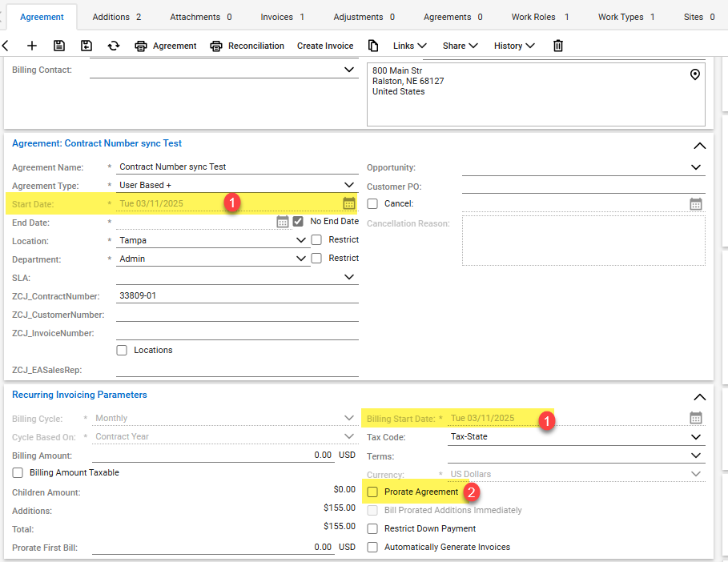Click the ZCJ_ContractNumber field
This screenshot has width=728, height=562.
(237, 295)
